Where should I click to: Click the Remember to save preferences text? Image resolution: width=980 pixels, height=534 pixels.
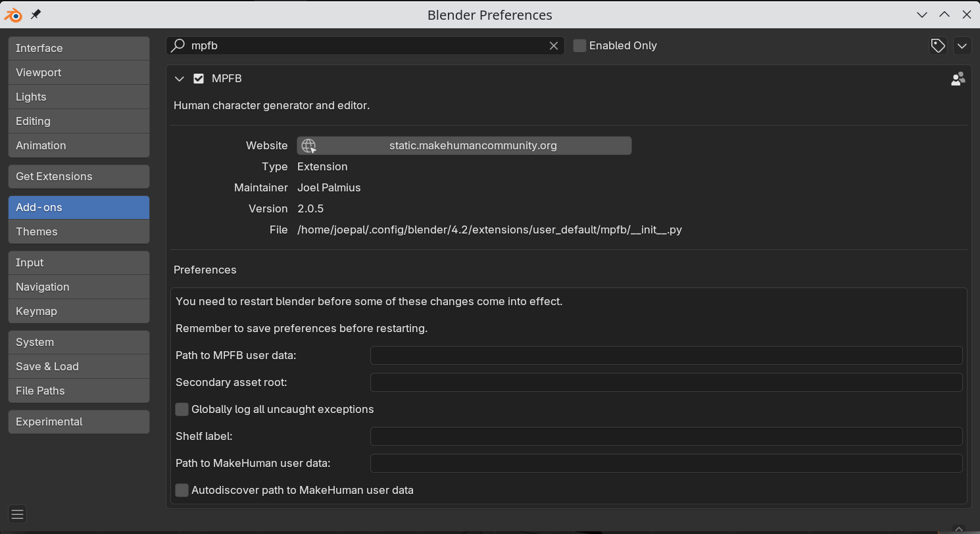302,329
